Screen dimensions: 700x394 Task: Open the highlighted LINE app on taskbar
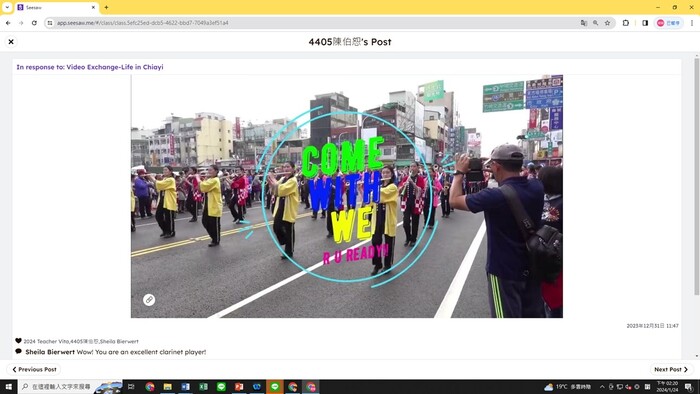click(x=275, y=387)
